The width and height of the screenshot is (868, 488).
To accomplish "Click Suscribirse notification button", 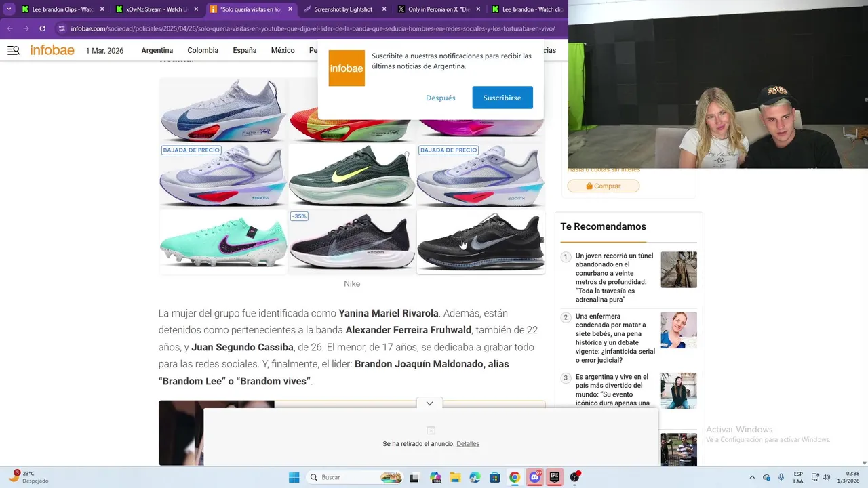I will click(x=502, y=98).
